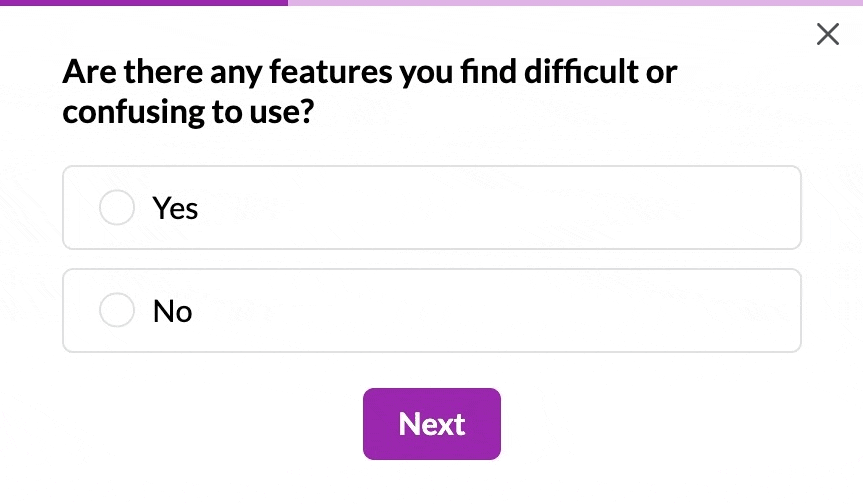
Task: Mark the empty circle beside Yes
Action: pyautogui.click(x=117, y=208)
